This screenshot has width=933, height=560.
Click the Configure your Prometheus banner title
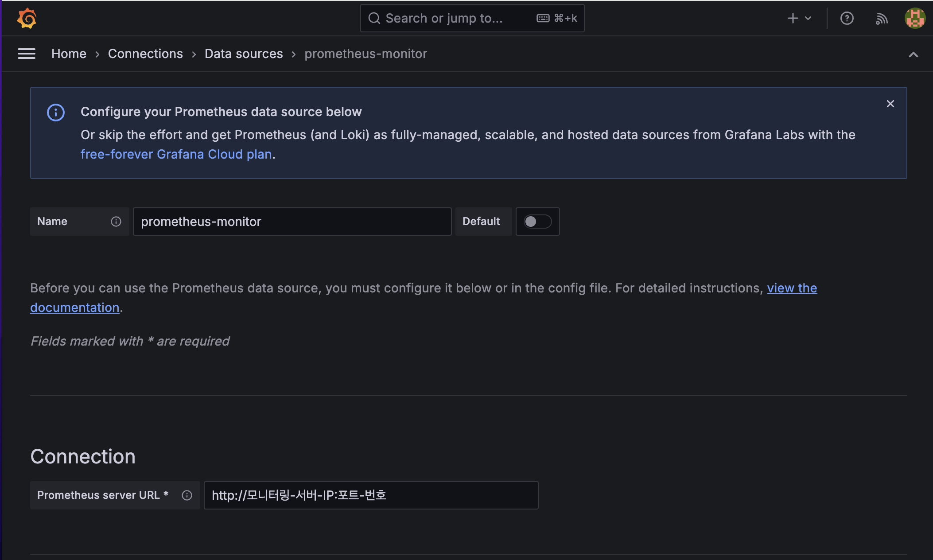coord(221,112)
